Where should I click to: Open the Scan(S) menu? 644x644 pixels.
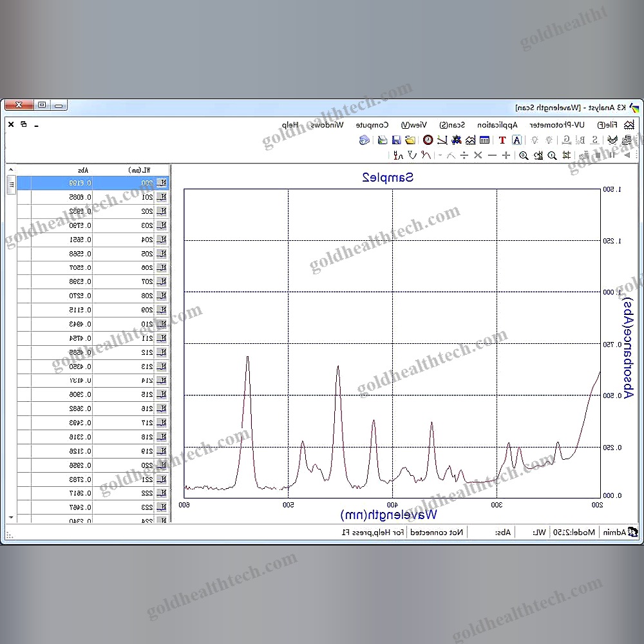tap(452, 125)
